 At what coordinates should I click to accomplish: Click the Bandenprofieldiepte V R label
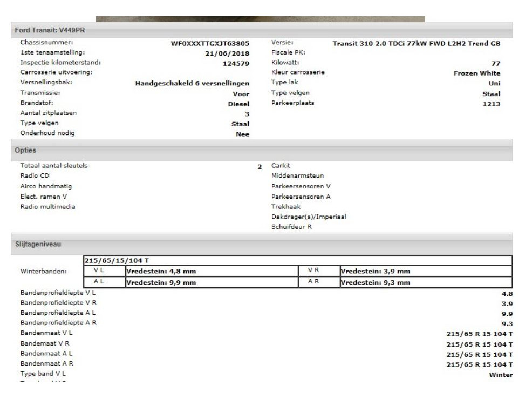point(58,302)
